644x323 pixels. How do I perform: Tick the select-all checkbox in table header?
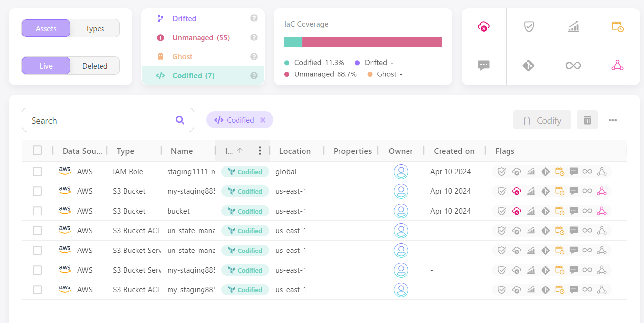(37, 150)
